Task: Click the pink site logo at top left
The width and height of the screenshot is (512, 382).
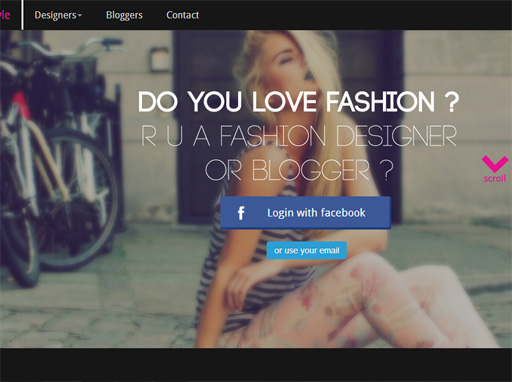Action: (x=5, y=15)
